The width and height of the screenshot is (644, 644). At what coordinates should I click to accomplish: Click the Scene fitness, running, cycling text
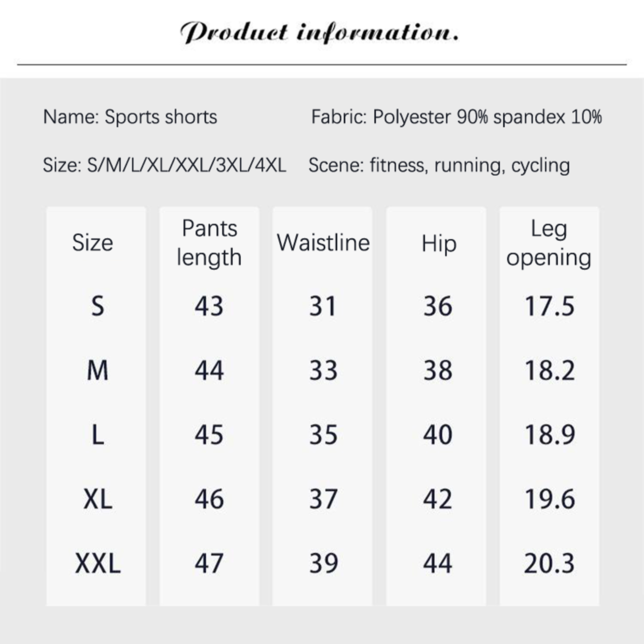[x=439, y=165]
